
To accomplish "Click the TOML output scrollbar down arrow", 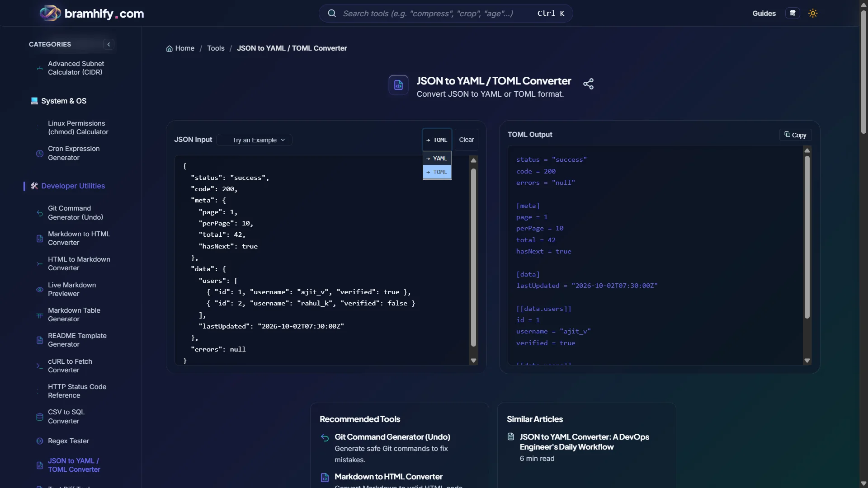I will pyautogui.click(x=807, y=361).
